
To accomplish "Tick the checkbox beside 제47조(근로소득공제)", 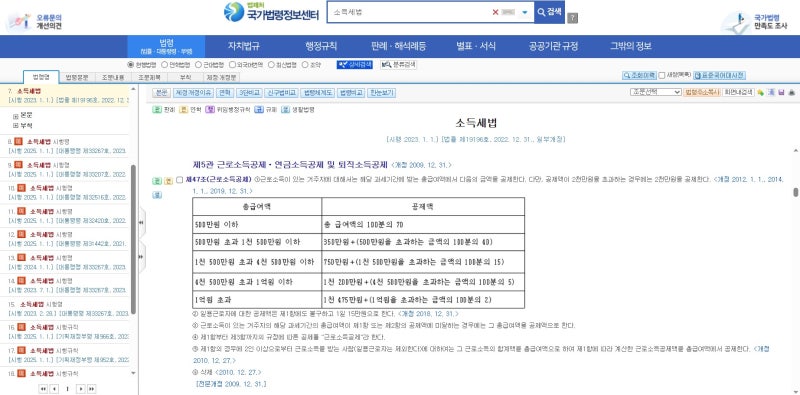I will coord(179,180).
